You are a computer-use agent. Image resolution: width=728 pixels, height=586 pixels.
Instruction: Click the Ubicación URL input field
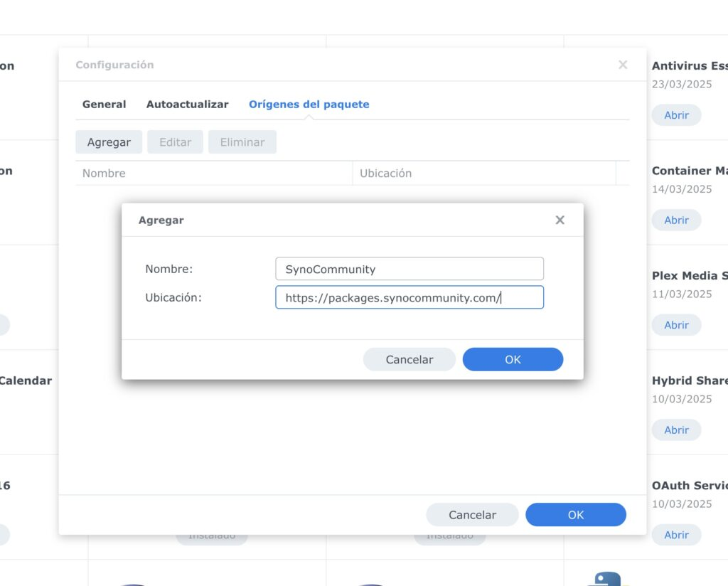(x=409, y=297)
